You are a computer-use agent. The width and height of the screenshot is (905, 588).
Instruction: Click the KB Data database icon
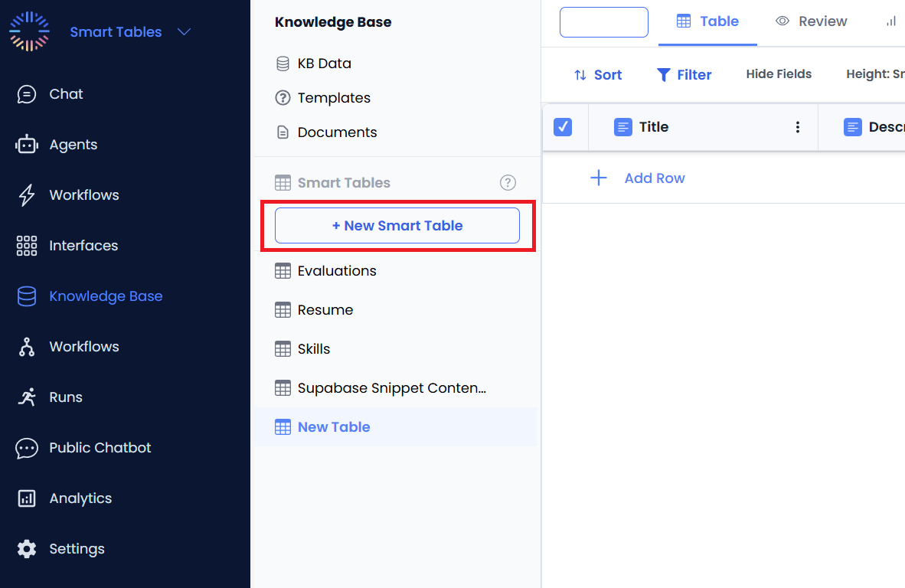(x=283, y=63)
